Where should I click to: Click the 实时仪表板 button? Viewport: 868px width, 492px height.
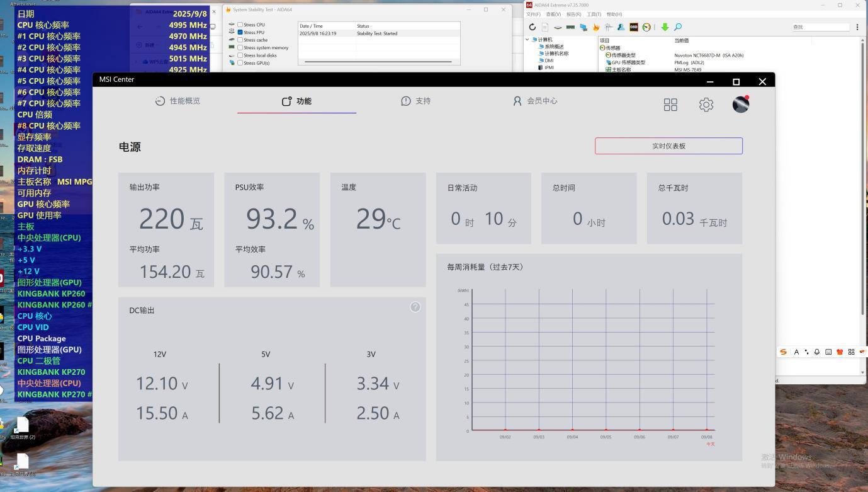(668, 146)
